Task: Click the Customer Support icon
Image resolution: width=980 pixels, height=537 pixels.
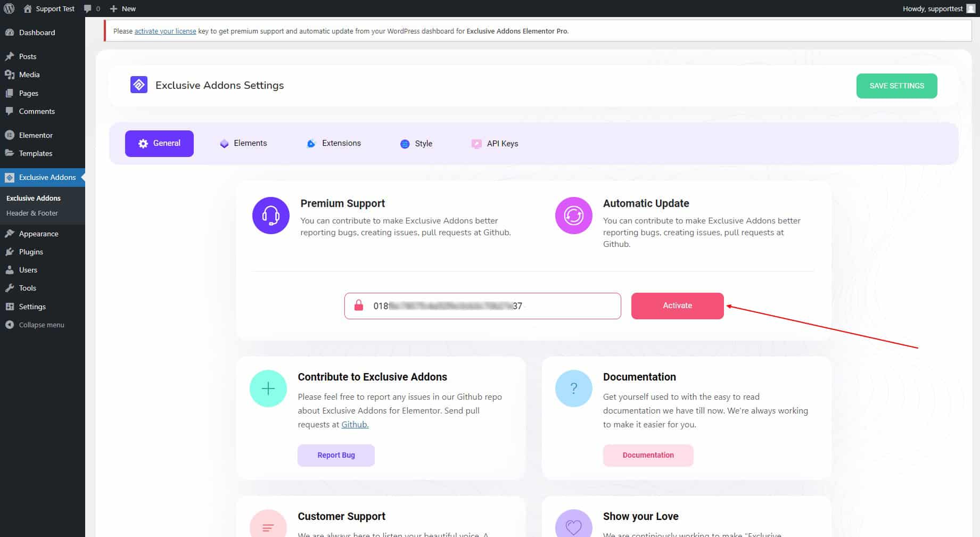Action: [268, 524]
